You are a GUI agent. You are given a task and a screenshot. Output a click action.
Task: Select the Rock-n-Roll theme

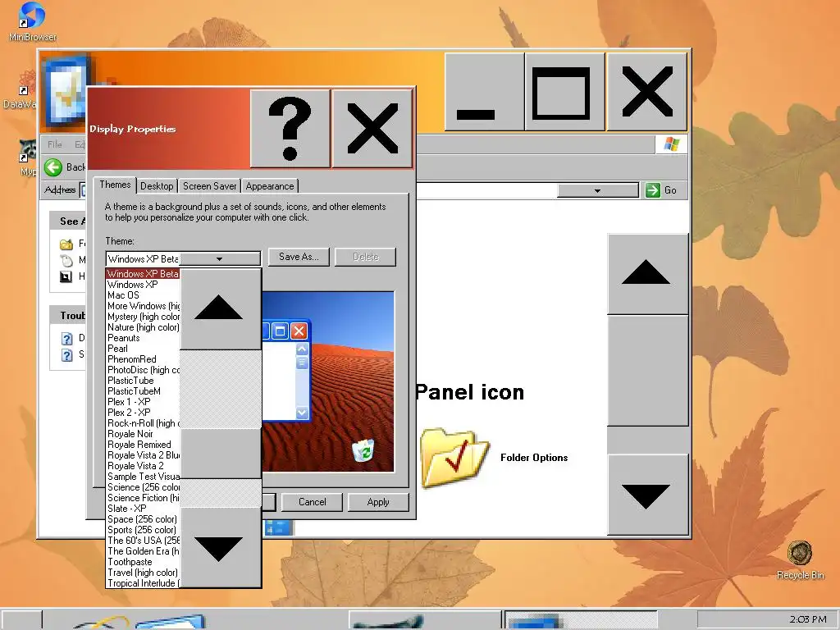[143, 423]
